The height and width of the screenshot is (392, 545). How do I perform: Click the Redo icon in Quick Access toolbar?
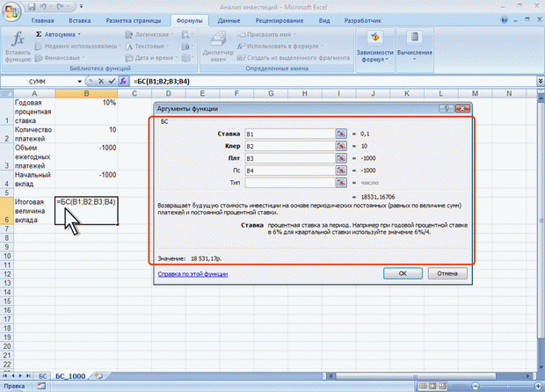click(x=60, y=7)
